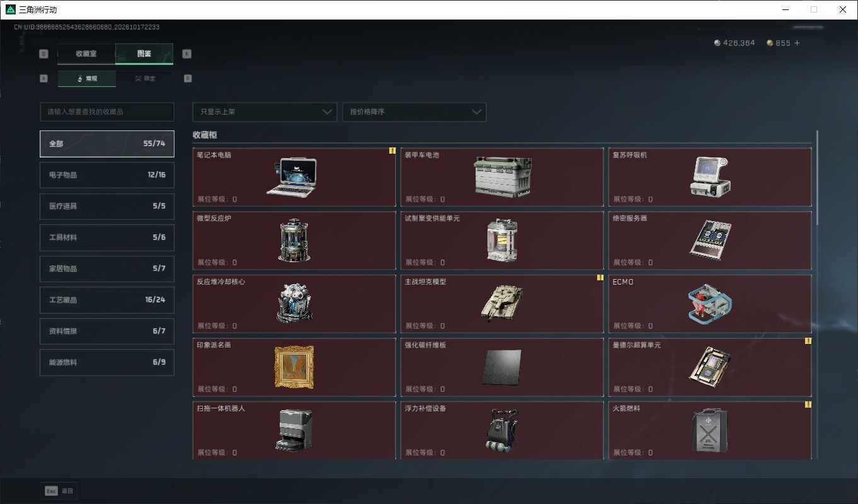The width and height of the screenshot is (858, 504).
Task: Choose the 资料情报 6/7 category
Action: coord(107,331)
